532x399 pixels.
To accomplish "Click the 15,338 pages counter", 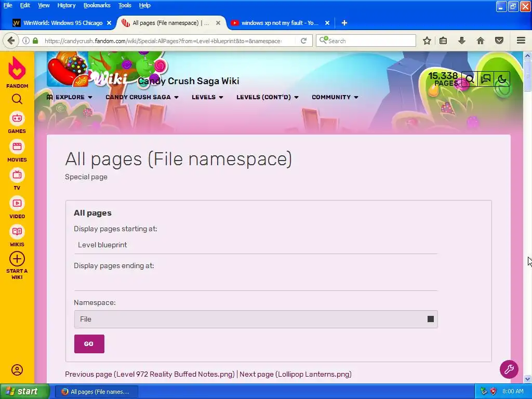I will [x=443, y=79].
